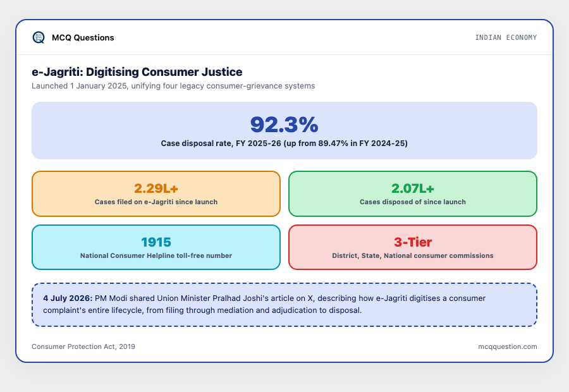Screen dimensions: 569x392
Task: Click the launch date subtitle text
Action: click(x=173, y=86)
